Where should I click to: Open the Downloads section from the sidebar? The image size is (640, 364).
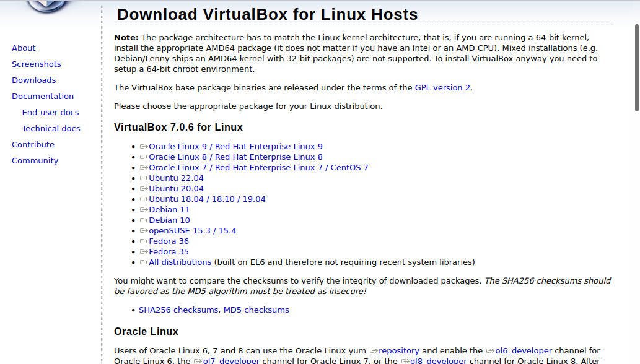point(33,80)
